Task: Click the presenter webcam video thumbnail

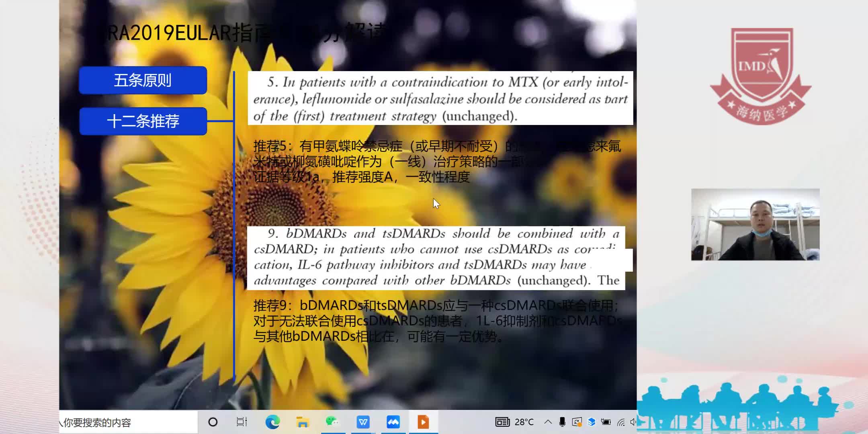Action: (755, 224)
